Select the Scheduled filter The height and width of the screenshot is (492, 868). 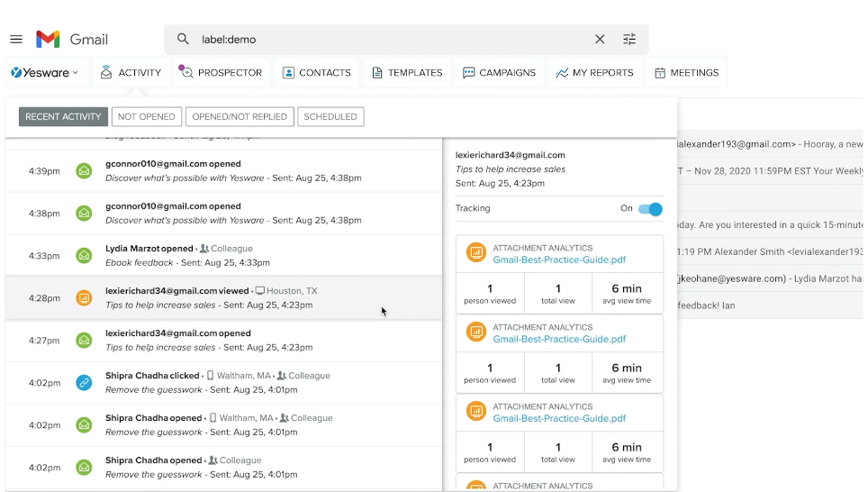[x=330, y=116]
